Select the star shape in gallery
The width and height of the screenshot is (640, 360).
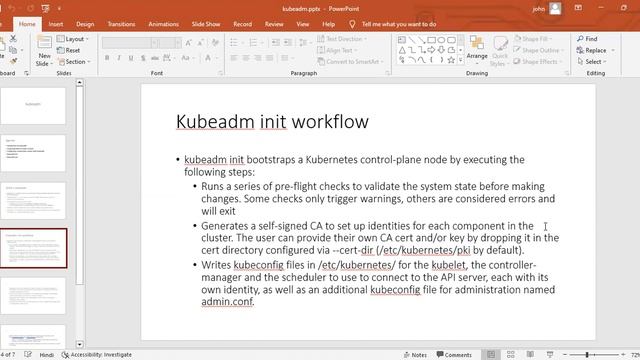coord(451,60)
